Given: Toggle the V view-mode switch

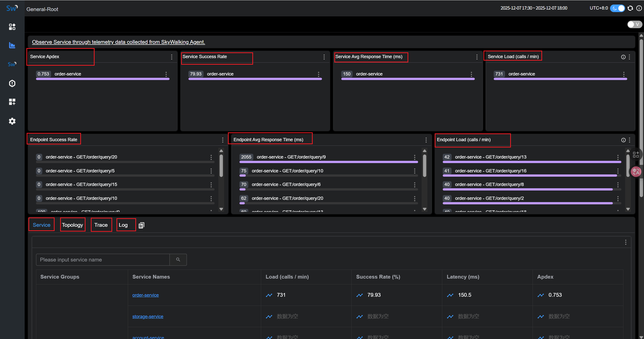Looking at the screenshot, I should (x=634, y=24).
